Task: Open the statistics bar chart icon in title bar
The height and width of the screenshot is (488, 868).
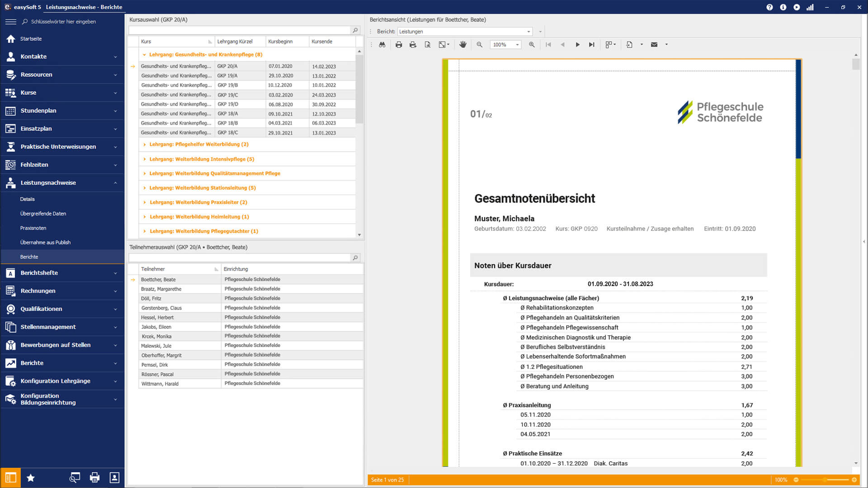Action: click(x=810, y=7)
